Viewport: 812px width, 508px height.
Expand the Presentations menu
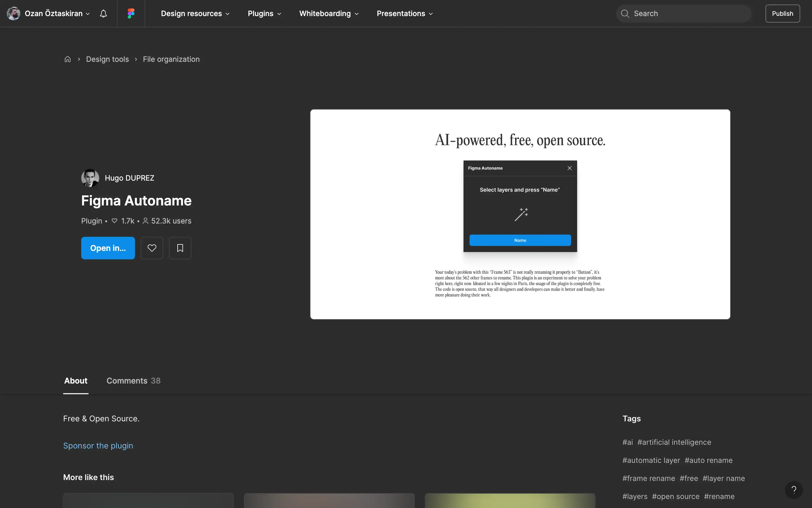pyautogui.click(x=405, y=14)
